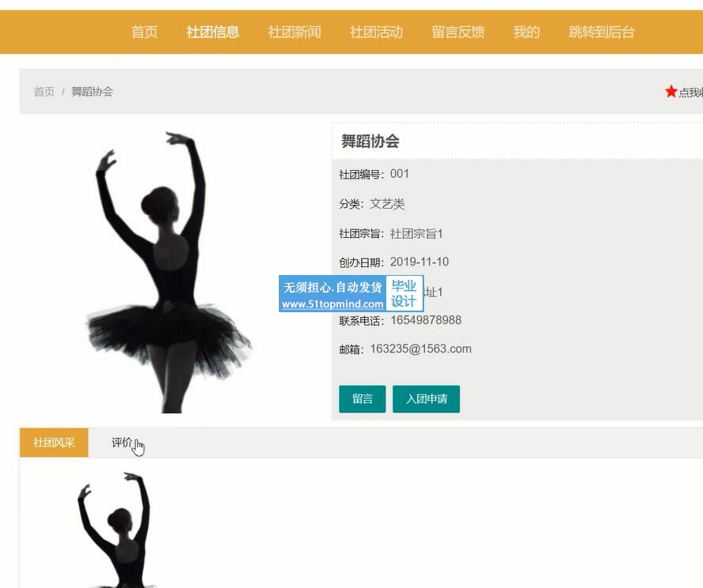Click the 舞蹈协会 club title heading
Screen dimensions: 703x588
370,141
